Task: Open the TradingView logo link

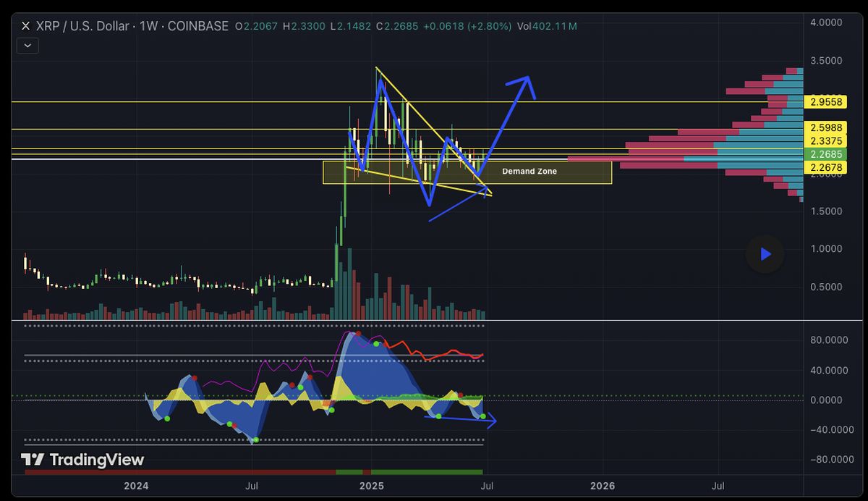Action: [x=82, y=460]
